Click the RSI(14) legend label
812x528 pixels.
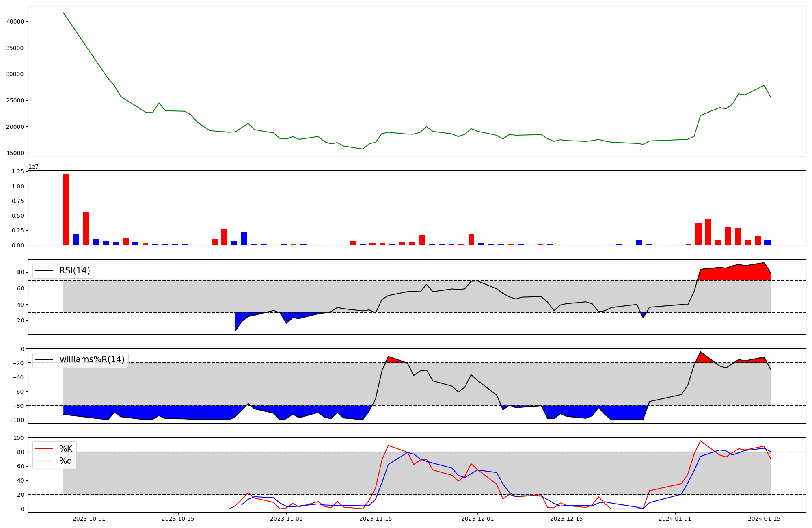(x=74, y=270)
